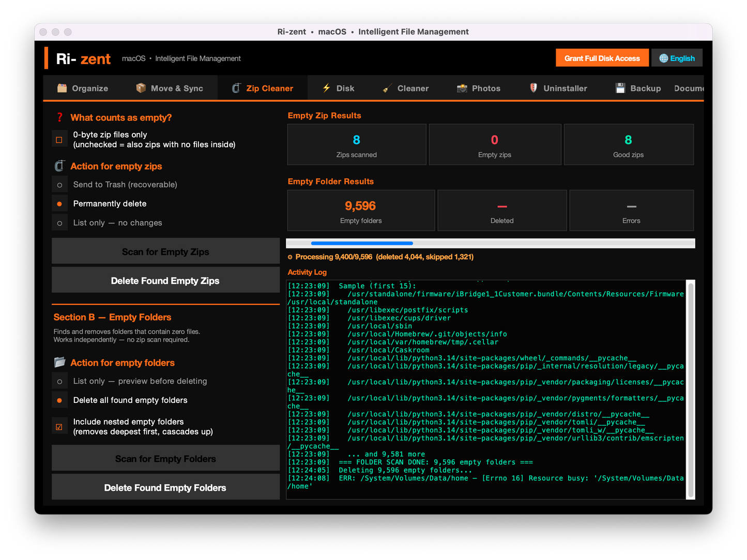Click the Uninstaller shield icon
The image size is (747, 560).
pos(533,88)
